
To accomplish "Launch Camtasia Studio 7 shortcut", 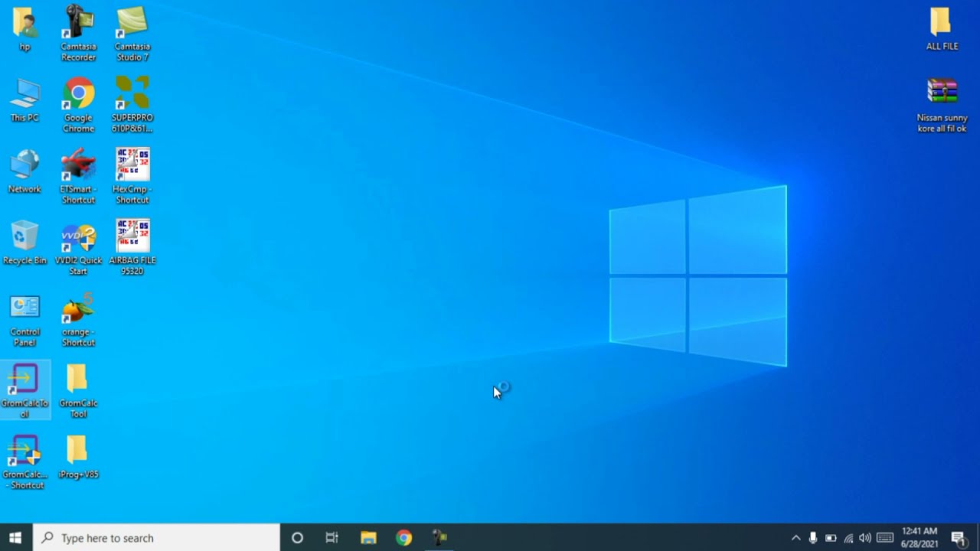I will tap(132, 34).
